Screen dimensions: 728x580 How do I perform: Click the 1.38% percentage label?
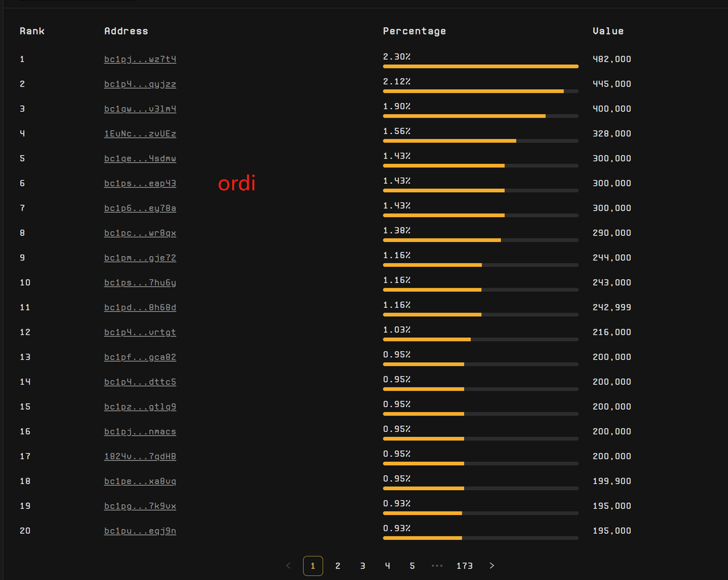tap(397, 231)
